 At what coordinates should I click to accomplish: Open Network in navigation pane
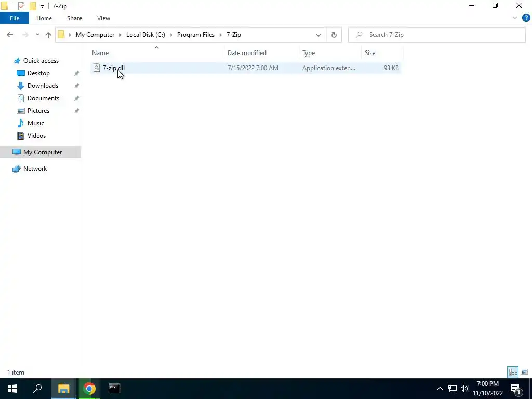[x=35, y=169]
